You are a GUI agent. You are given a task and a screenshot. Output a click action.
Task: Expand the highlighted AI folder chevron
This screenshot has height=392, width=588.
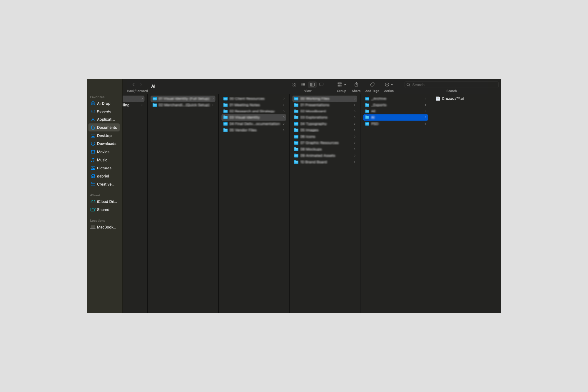coord(425,117)
